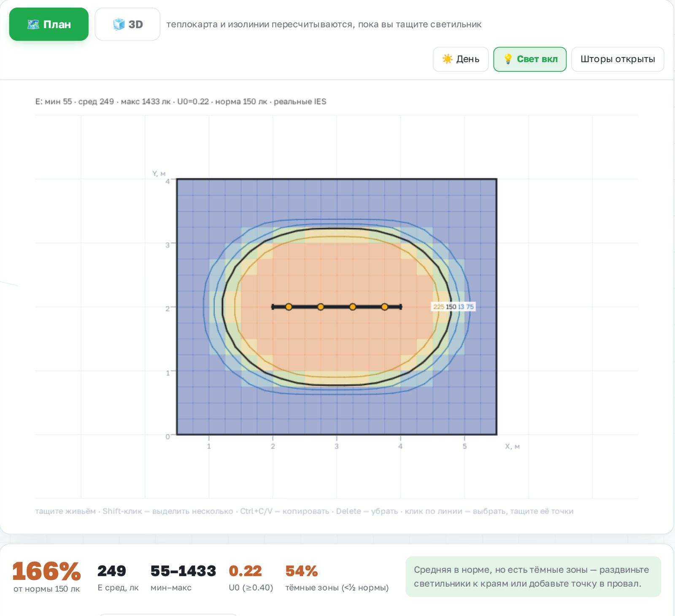Switch to the План view tab
The height and width of the screenshot is (616, 675).
[49, 24]
